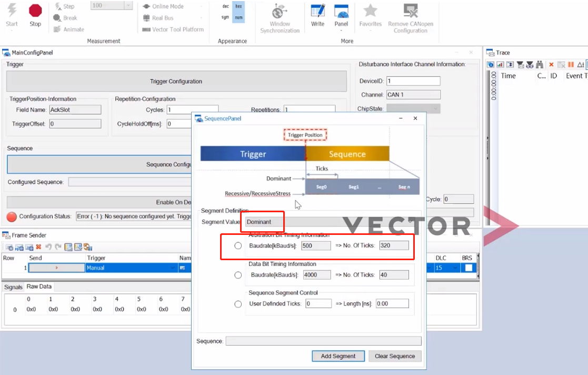Open the Write window icon

[317, 11]
